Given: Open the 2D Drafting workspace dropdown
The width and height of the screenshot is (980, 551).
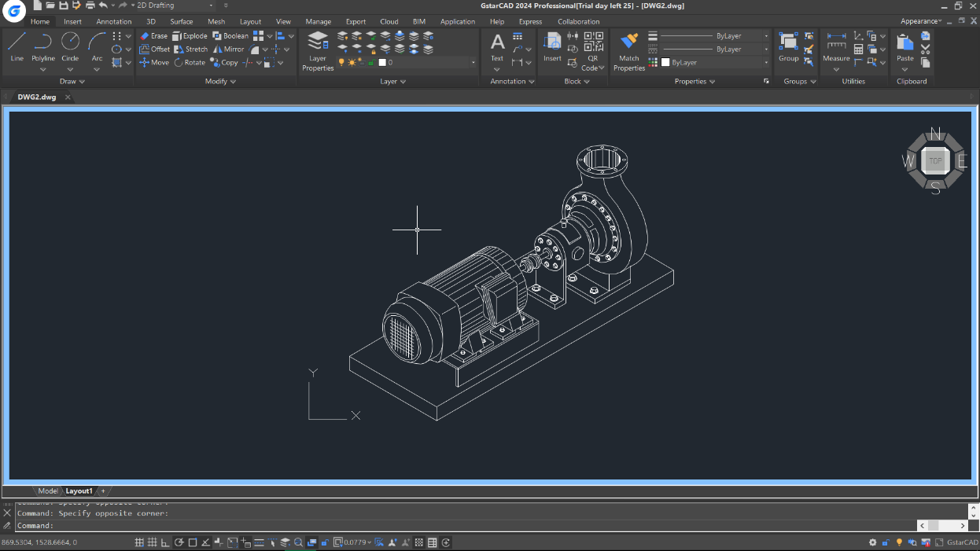Looking at the screenshot, I should (171, 6).
